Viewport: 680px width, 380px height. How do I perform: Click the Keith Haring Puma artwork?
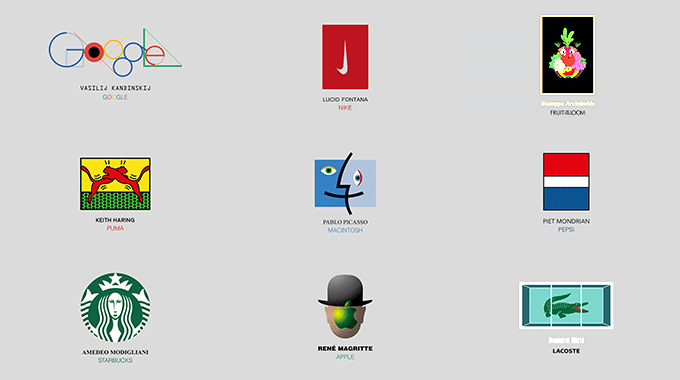(x=115, y=184)
